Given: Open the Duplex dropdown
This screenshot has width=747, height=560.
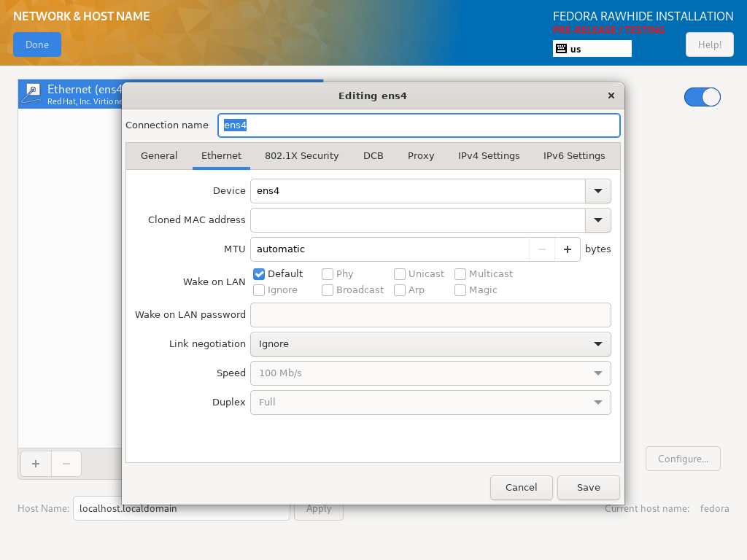Looking at the screenshot, I should pos(430,402).
